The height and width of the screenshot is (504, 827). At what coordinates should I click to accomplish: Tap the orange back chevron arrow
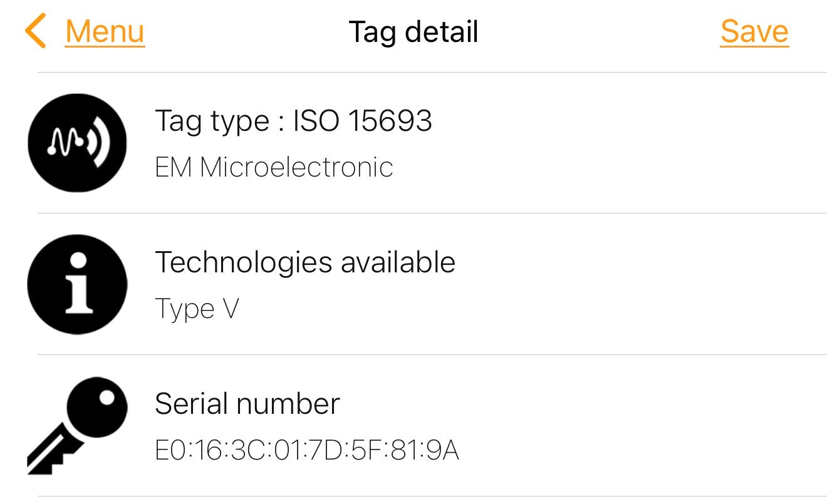tap(36, 32)
